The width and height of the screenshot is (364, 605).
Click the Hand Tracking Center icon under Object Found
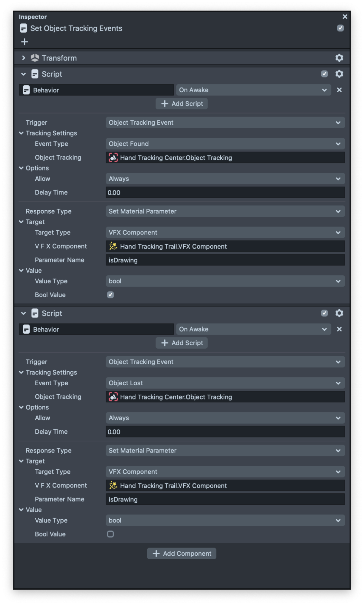(x=113, y=158)
